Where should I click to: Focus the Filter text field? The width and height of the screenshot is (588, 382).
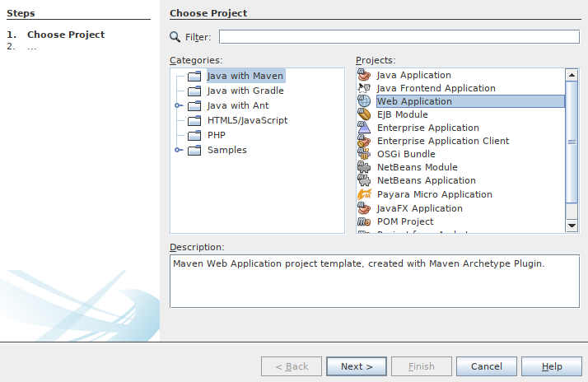(x=399, y=37)
